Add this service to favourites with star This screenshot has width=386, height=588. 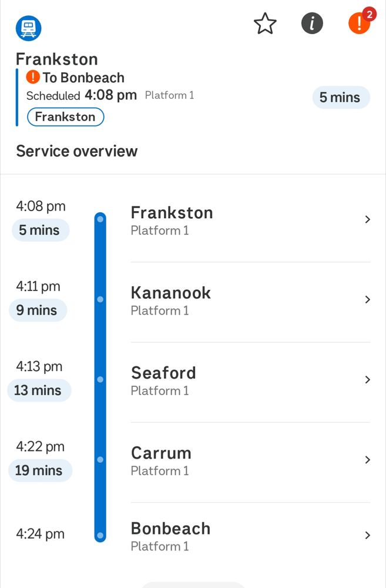(265, 24)
